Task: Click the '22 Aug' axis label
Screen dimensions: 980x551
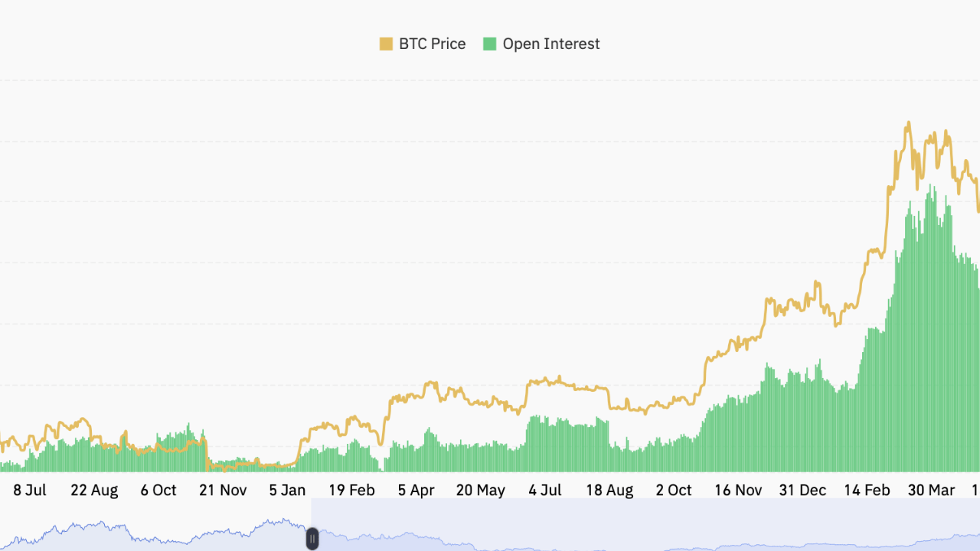Action: 94,491
